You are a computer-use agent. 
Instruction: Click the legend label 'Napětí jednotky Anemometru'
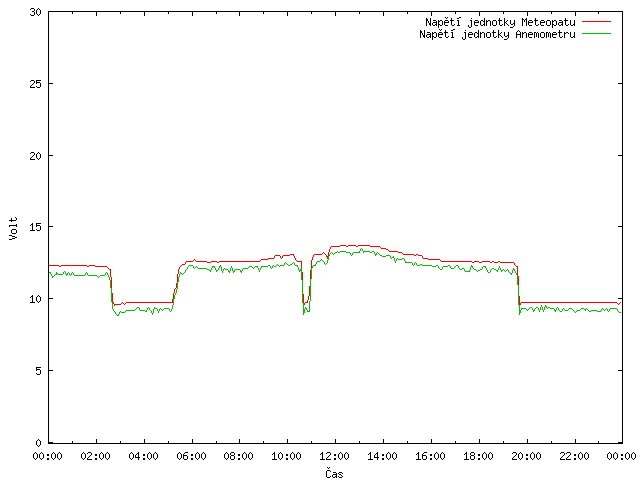(x=497, y=34)
